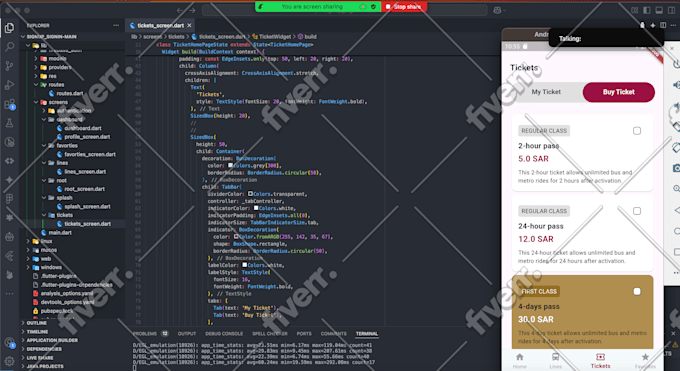Screen dimensions: 680x371
Task: Expand the JAVA PROJECTS section
Action: point(45,366)
